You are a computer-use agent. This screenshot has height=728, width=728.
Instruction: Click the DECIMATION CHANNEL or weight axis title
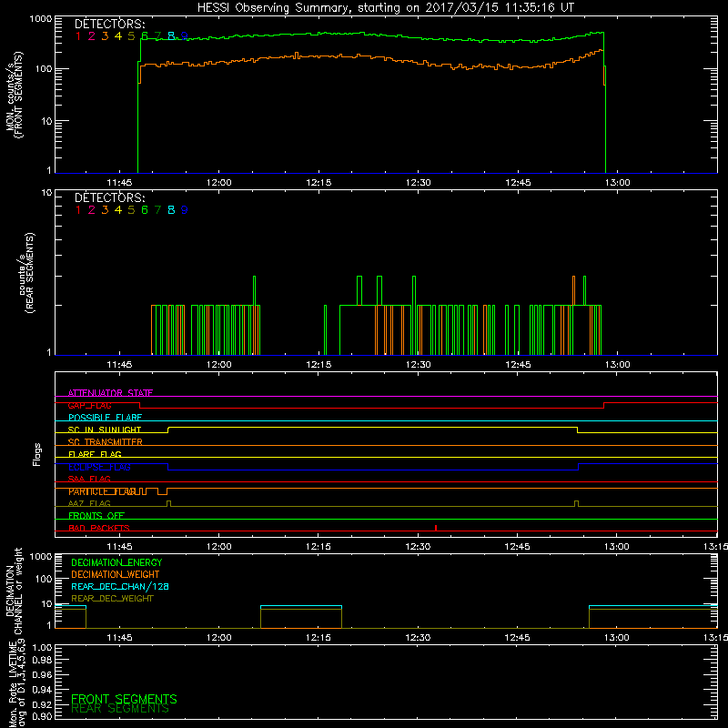coord(14,591)
